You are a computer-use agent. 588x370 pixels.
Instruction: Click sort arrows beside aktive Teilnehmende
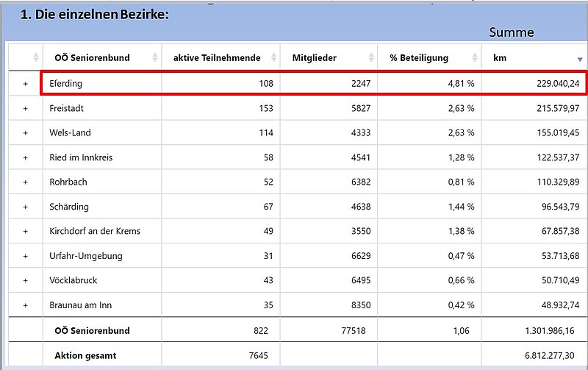tap(273, 57)
